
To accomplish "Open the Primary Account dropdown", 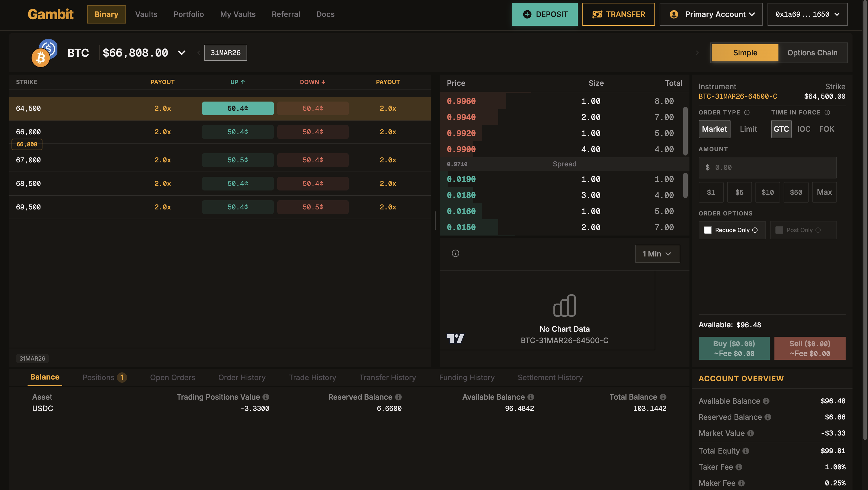I will pyautogui.click(x=711, y=14).
